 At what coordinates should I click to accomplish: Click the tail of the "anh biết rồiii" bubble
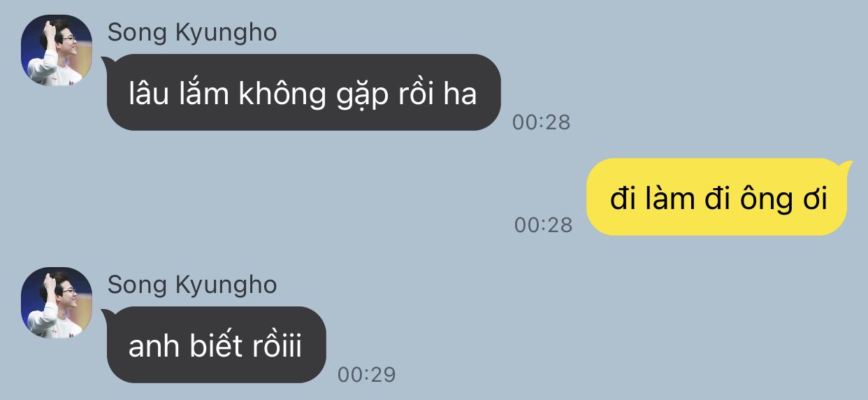[106, 314]
